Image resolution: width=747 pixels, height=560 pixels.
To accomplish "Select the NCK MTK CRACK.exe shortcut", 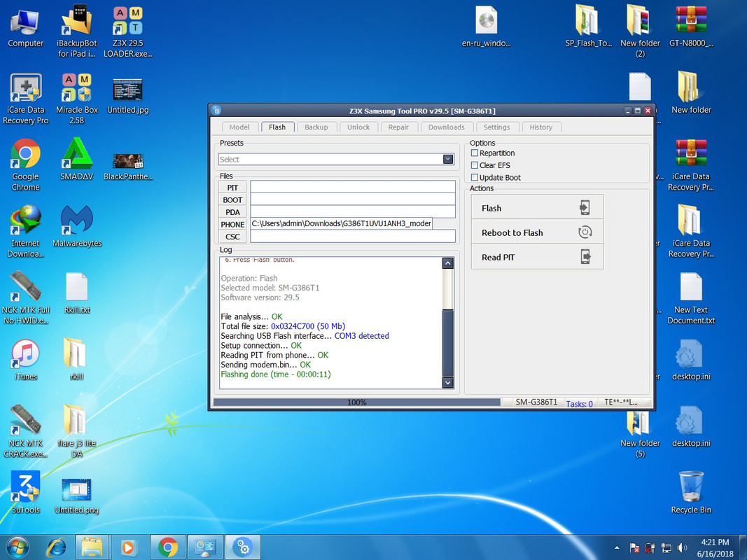I will (x=25, y=431).
